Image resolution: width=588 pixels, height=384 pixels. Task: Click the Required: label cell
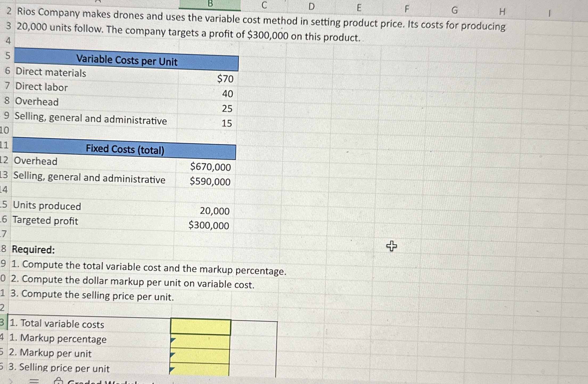(x=33, y=249)
